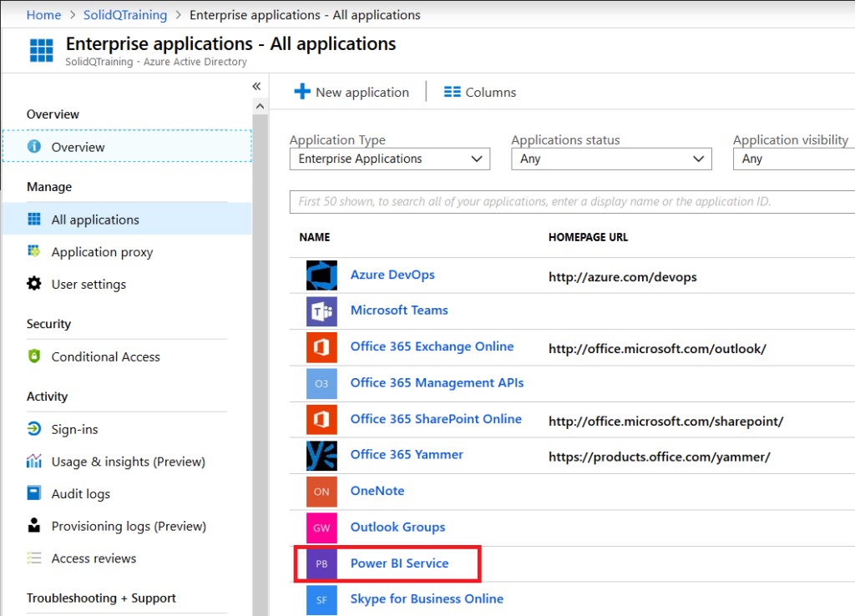
Task: Click the application search input field
Action: click(571, 201)
